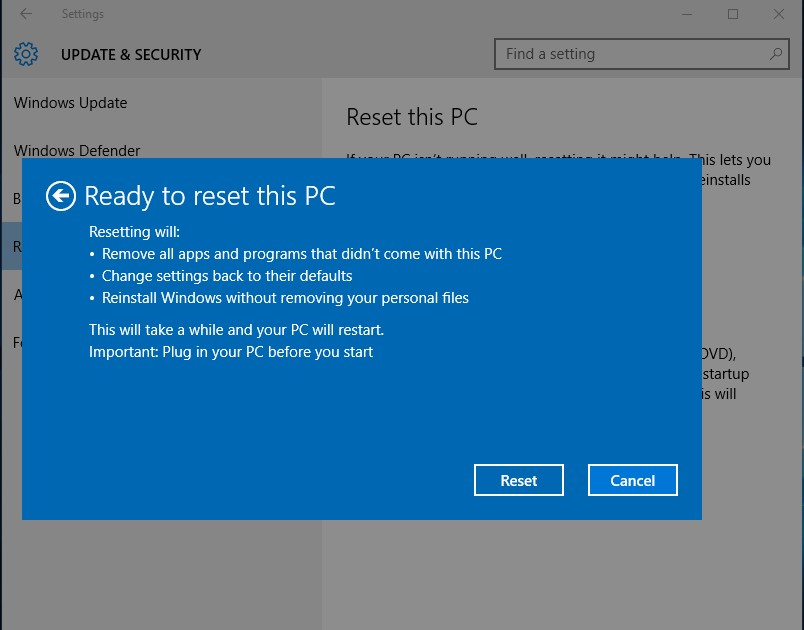Select Windows Defender in the sidebar
The image size is (804, 630).
(77, 150)
